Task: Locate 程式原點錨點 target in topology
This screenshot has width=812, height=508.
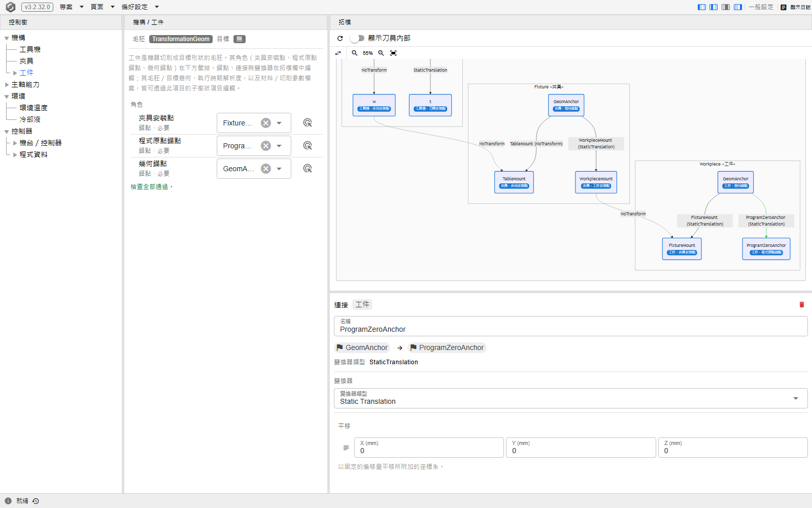Action: tap(308, 146)
